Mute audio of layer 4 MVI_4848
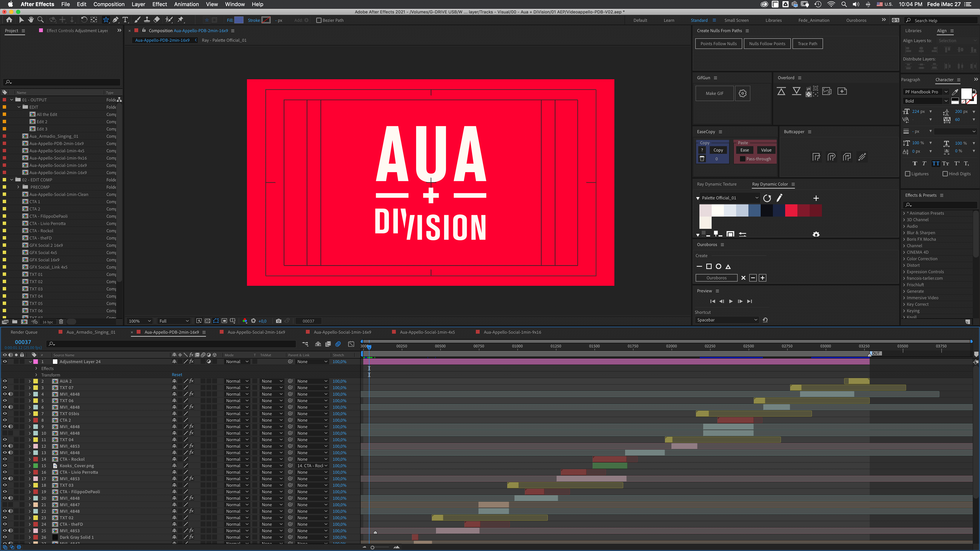 tap(11, 394)
